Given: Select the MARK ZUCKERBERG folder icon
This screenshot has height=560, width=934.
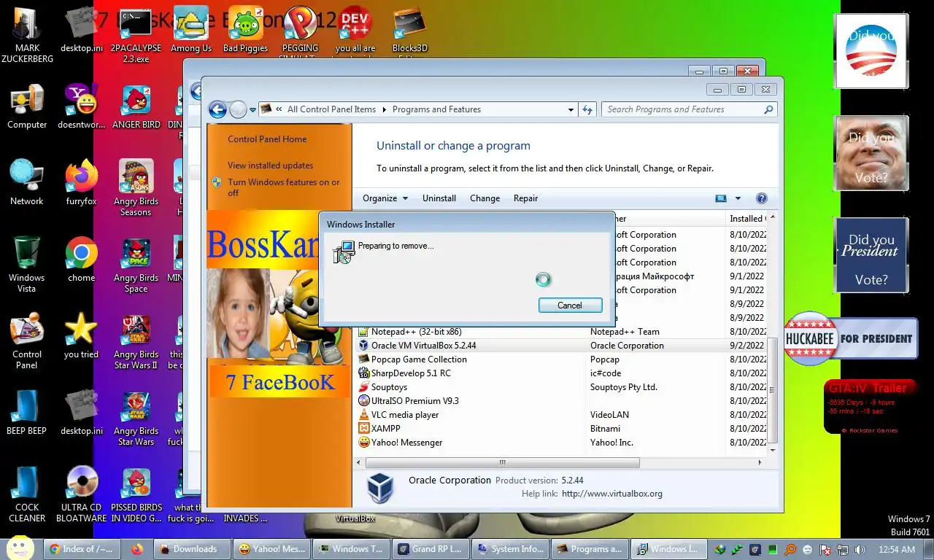Looking at the screenshot, I should click(x=27, y=36).
